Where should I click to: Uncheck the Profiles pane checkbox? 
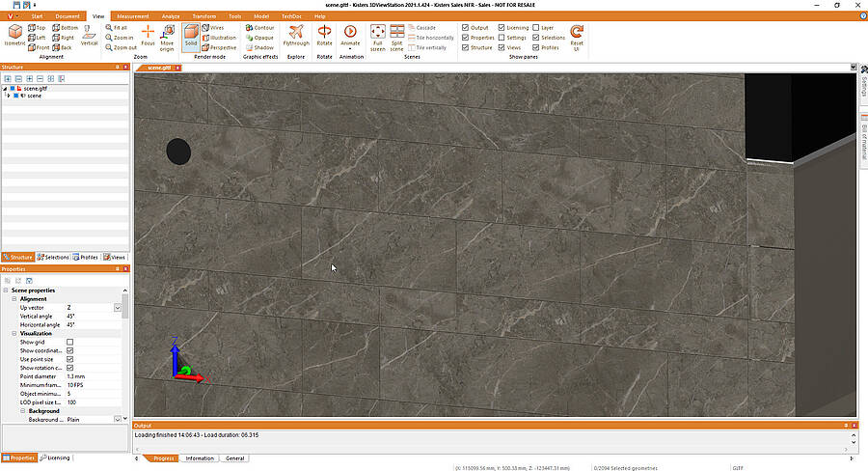536,47
